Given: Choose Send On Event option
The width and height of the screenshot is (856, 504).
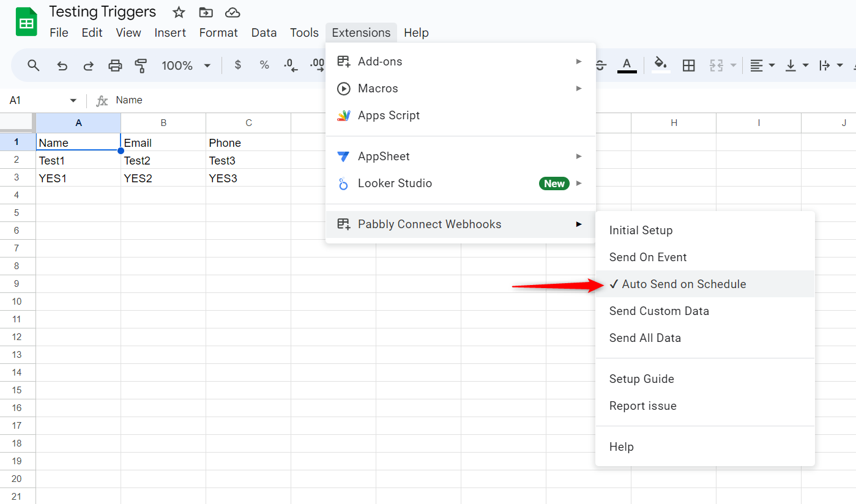Looking at the screenshot, I should [x=705, y=258].
